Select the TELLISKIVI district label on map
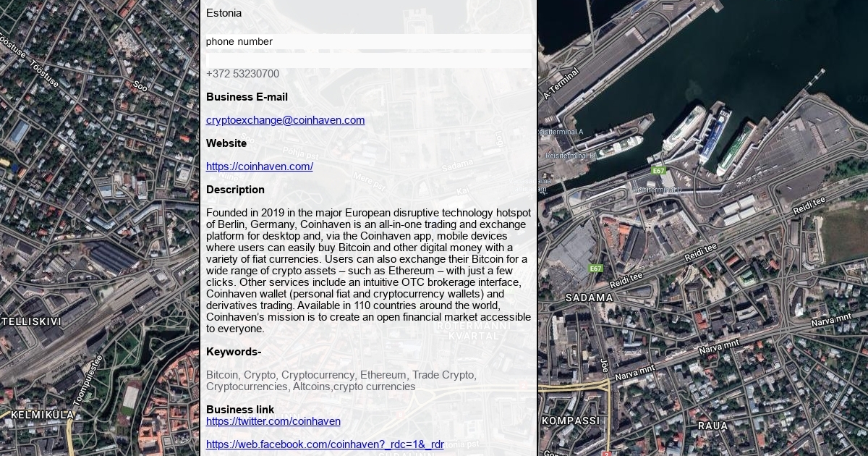This screenshot has width=868, height=456. pos(32,321)
